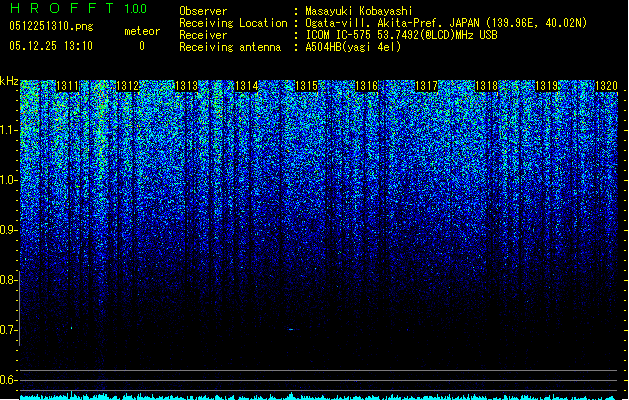The width and height of the screenshot is (629, 400).
Task: Select ICOM IC-575 53.7492 MHz USB text
Action: [x=401, y=35]
